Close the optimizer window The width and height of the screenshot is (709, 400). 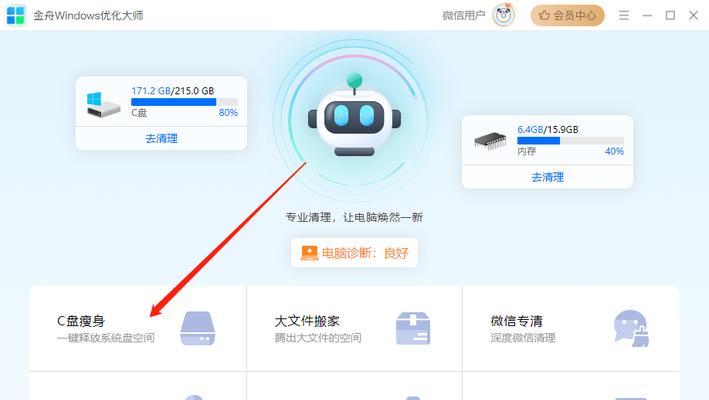pos(693,15)
